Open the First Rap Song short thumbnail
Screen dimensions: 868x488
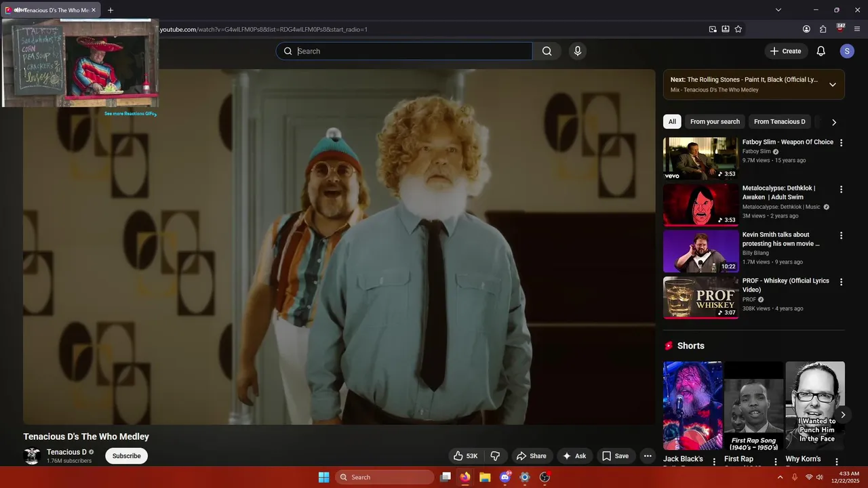point(753,405)
